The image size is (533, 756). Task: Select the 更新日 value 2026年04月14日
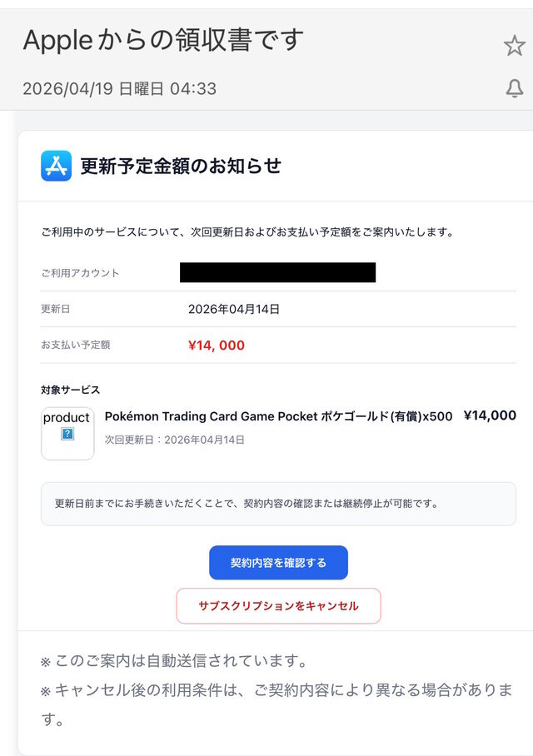tap(234, 309)
